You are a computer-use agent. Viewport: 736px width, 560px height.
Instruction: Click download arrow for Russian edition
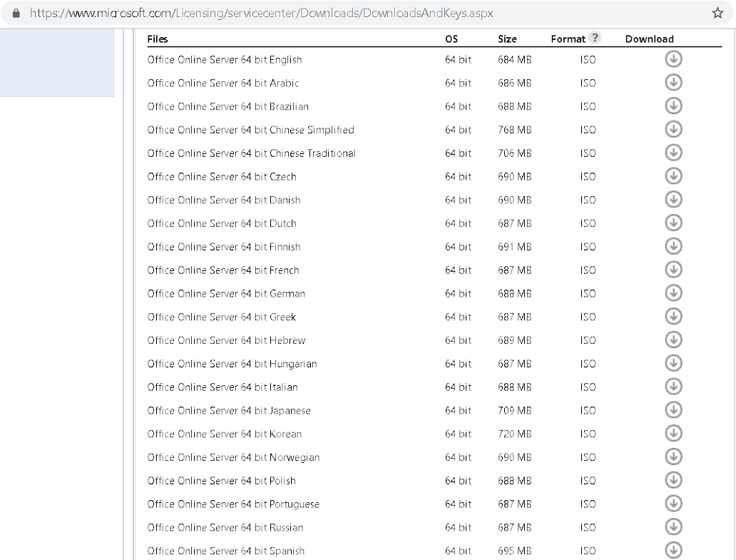(673, 526)
